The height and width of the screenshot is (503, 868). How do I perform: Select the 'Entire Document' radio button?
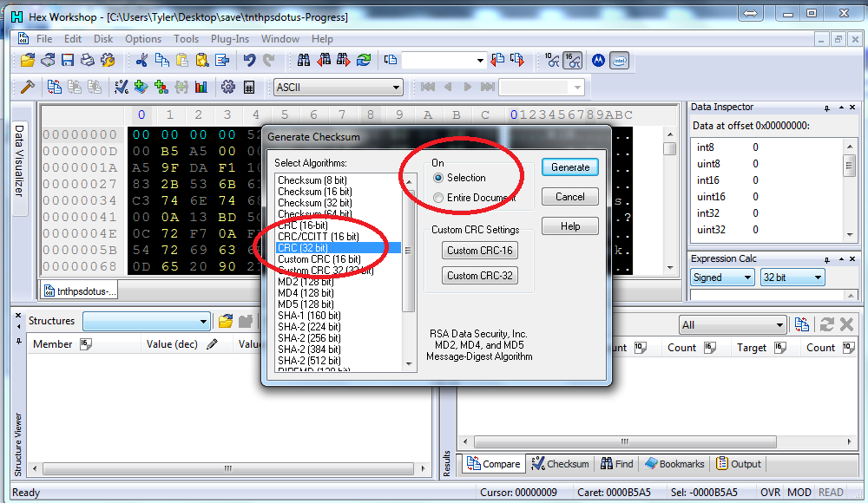coord(438,198)
